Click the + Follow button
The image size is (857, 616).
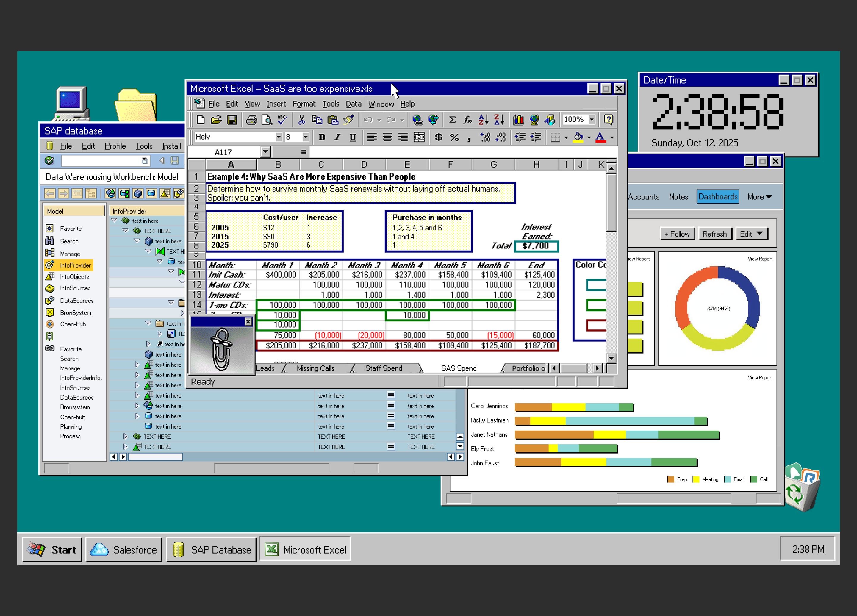pyautogui.click(x=677, y=234)
